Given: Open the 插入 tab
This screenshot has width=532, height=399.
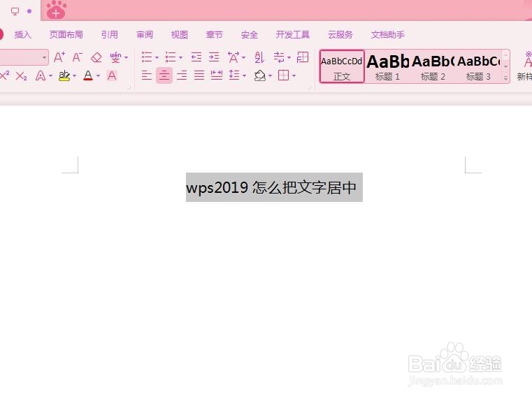Looking at the screenshot, I should click(x=23, y=34).
